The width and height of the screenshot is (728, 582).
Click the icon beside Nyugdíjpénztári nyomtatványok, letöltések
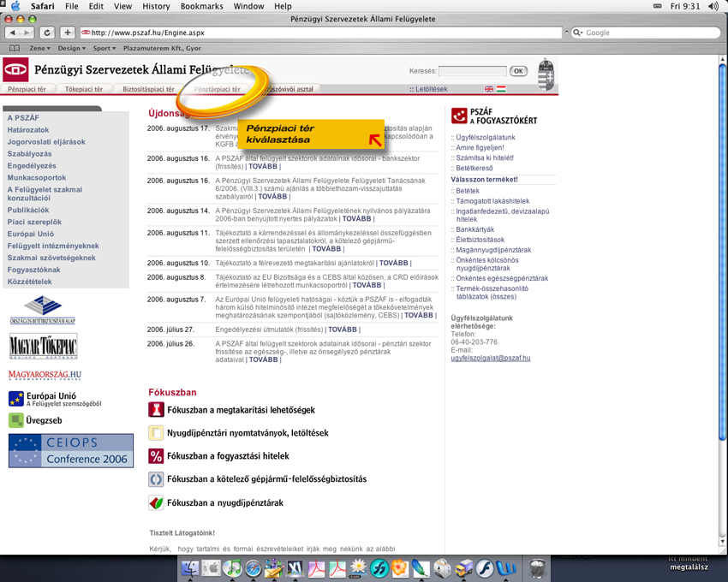click(x=156, y=433)
